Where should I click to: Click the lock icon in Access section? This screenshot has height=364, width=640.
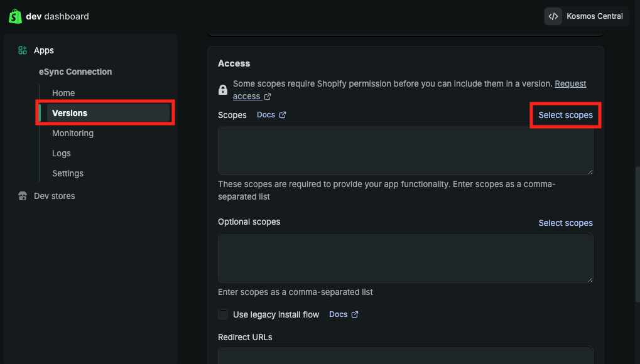click(x=223, y=90)
